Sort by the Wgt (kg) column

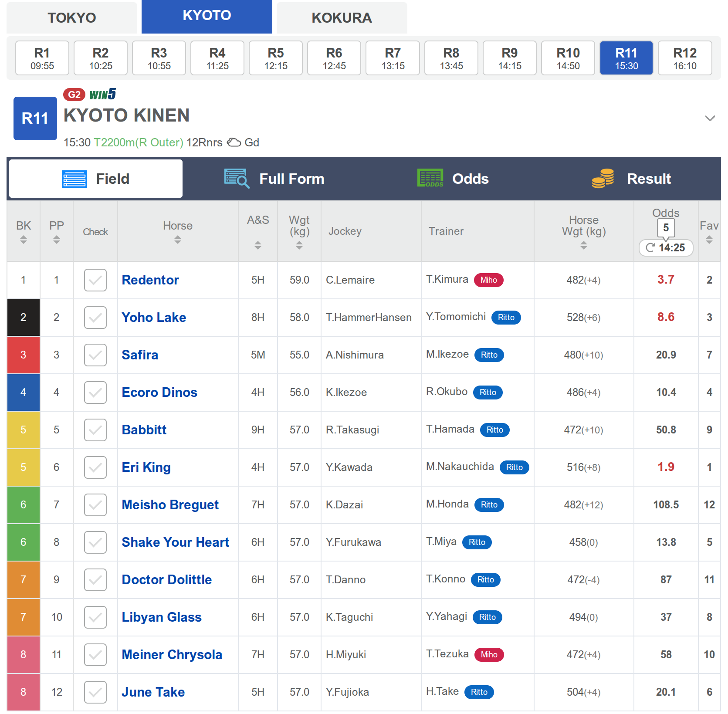click(x=299, y=246)
